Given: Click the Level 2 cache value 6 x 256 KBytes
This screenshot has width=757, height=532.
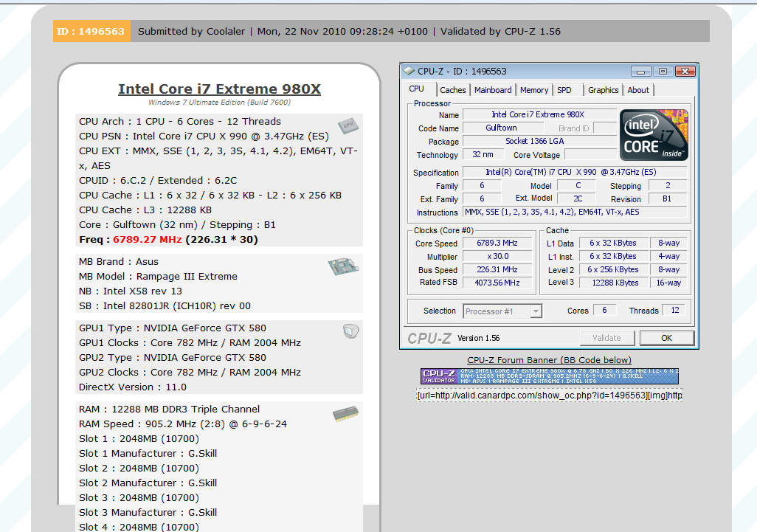Looking at the screenshot, I should coord(613,269).
